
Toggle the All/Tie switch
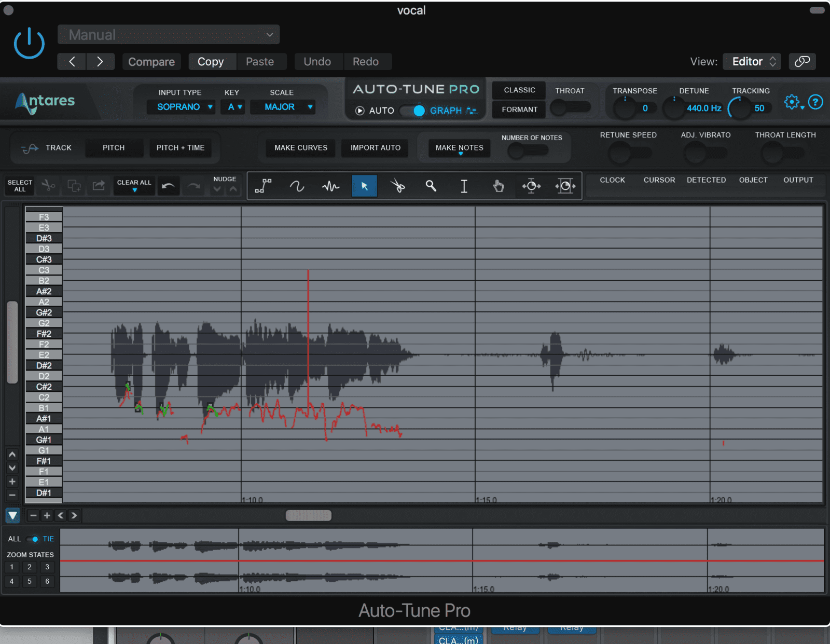pos(32,539)
